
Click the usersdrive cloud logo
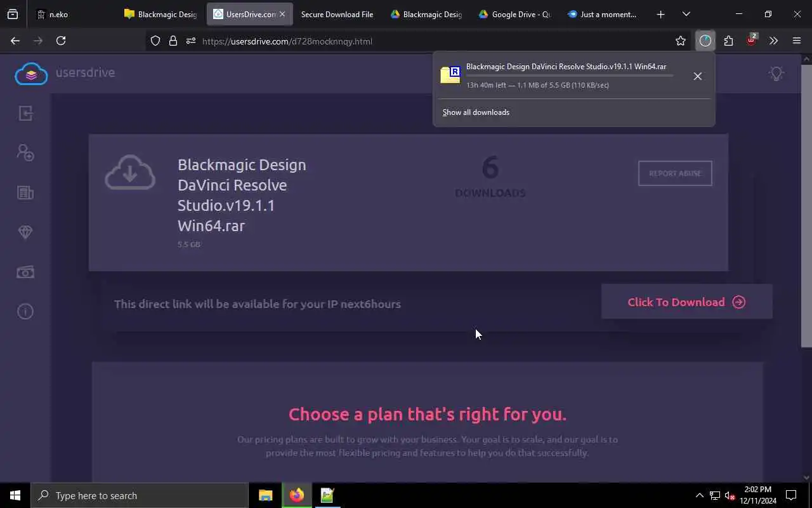point(31,74)
